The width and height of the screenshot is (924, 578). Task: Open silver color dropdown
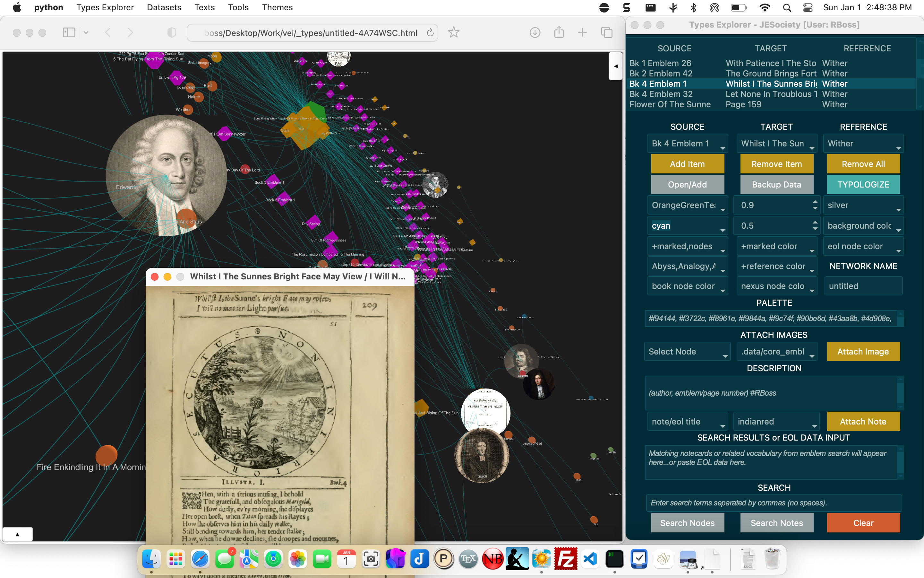click(x=863, y=205)
